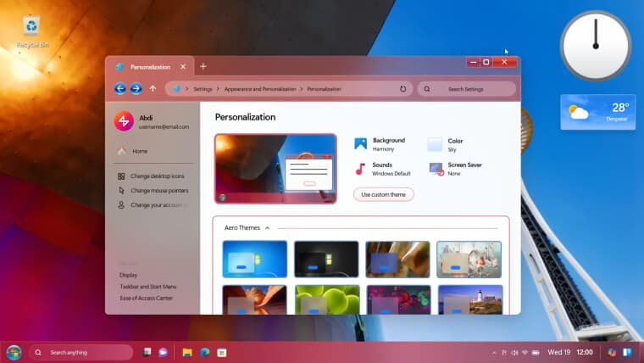
Task: Switch to the Personalization tab
Action: point(150,67)
